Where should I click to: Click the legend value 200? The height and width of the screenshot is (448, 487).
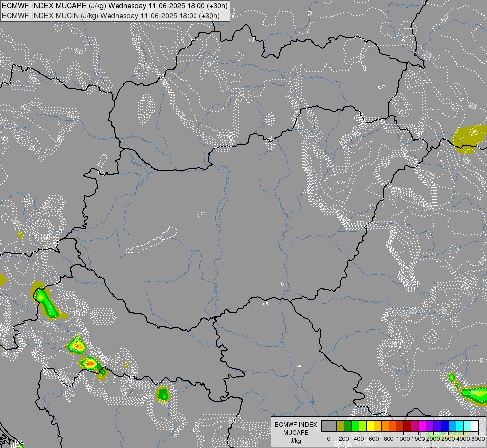pyautogui.click(x=344, y=439)
